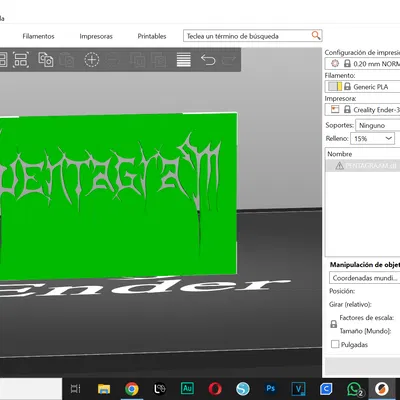Switch to the Printables tab
The image size is (400, 400).
point(152,36)
